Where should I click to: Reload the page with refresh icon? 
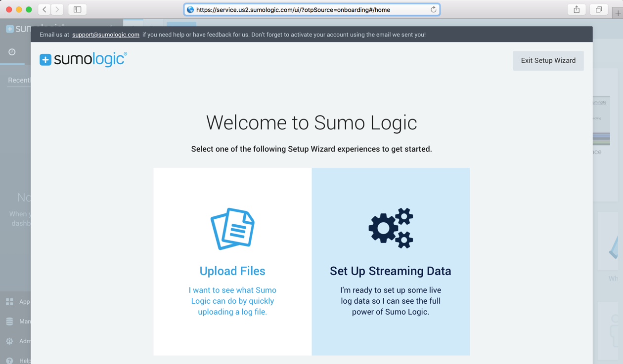point(433,9)
